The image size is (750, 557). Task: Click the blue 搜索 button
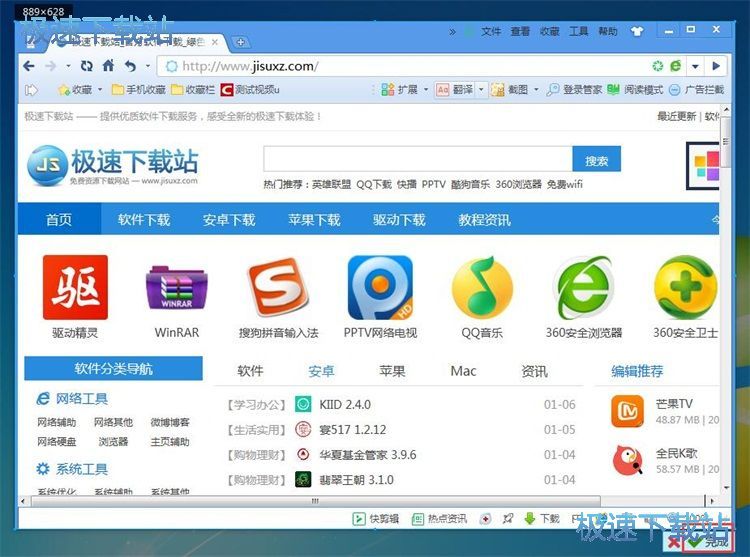[596, 160]
